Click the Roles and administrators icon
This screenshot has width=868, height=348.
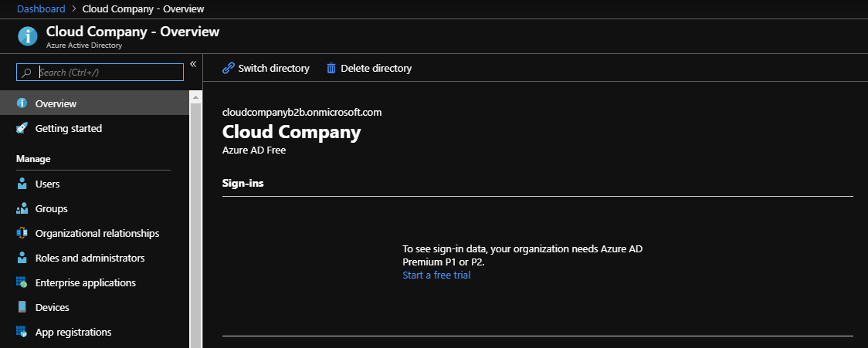[x=22, y=258]
